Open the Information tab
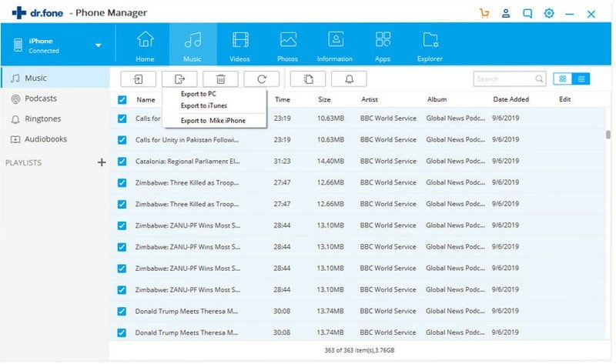 [x=335, y=45]
